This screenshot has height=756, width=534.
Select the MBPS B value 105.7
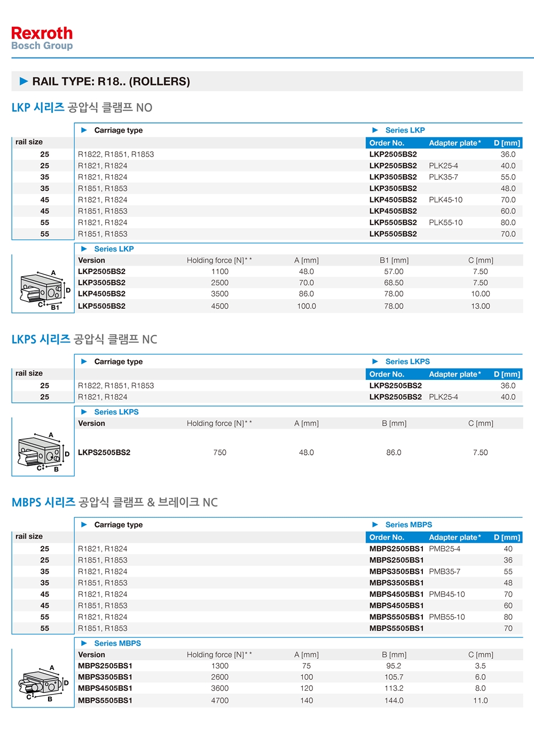click(394, 677)
